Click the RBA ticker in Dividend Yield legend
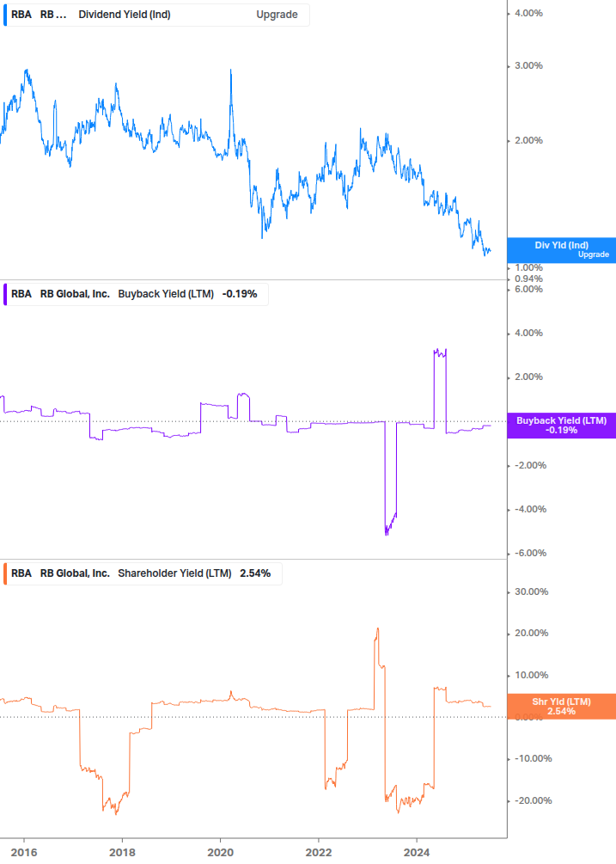The image size is (616, 864). click(21, 15)
